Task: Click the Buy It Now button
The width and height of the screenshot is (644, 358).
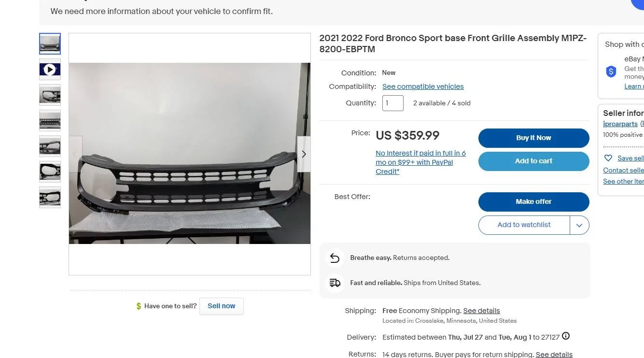Action: 533,138
